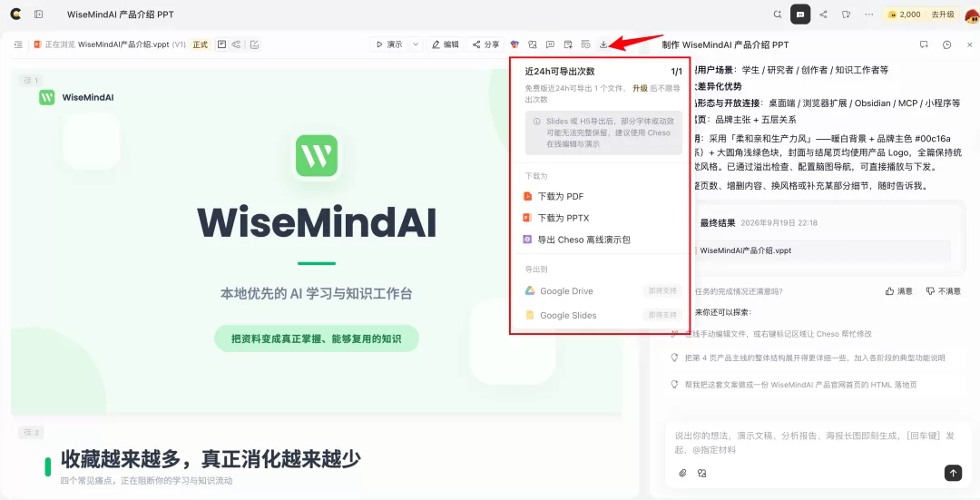Click the layout view icon after 正式 badge
This screenshot has height=500, width=980.
(x=221, y=44)
